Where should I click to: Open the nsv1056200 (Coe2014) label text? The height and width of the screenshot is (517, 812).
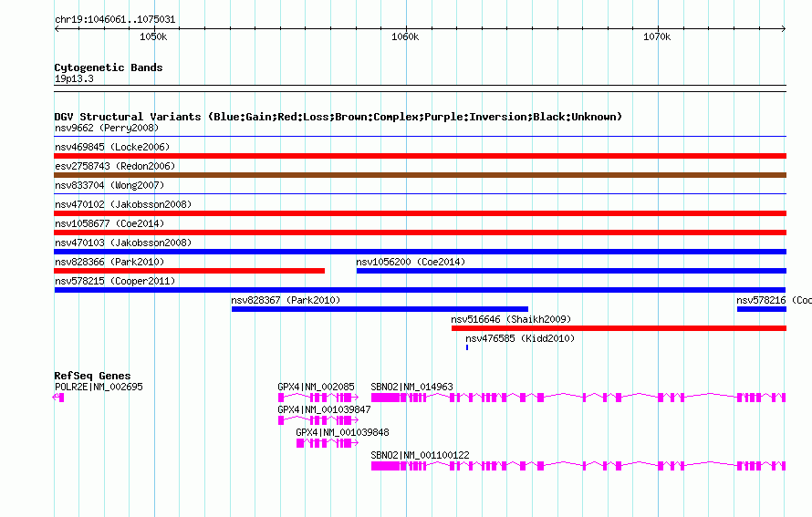point(411,262)
